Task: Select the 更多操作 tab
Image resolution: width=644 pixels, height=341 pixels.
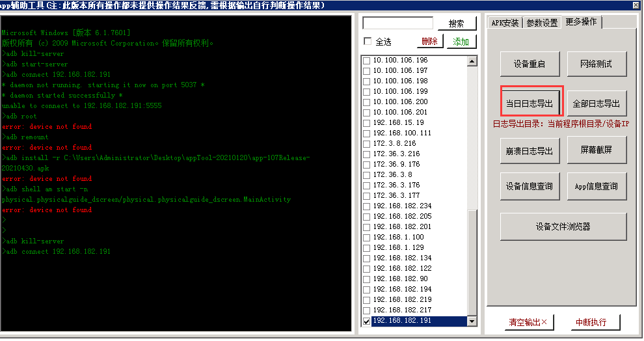Action: [581, 21]
